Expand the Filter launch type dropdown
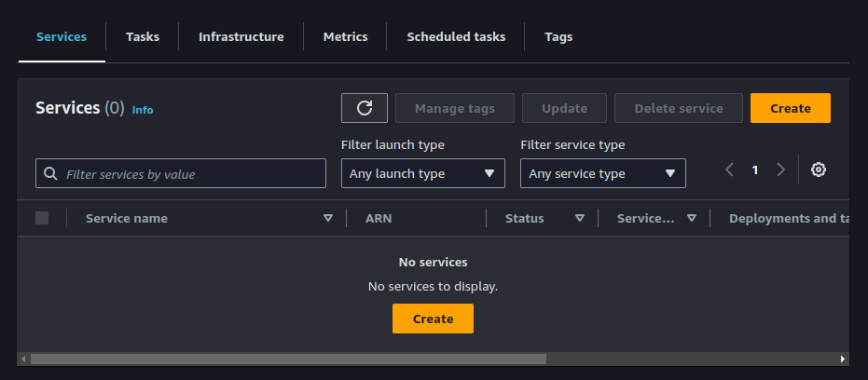The image size is (868, 380). tap(422, 173)
